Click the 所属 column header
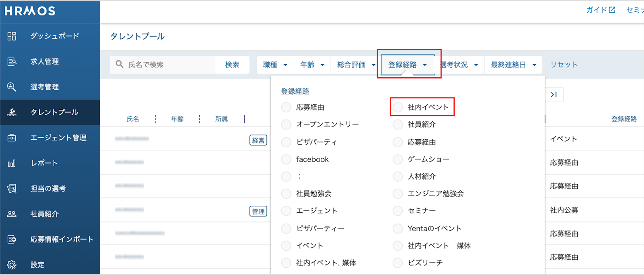The width and height of the screenshot is (644, 275). point(221,119)
